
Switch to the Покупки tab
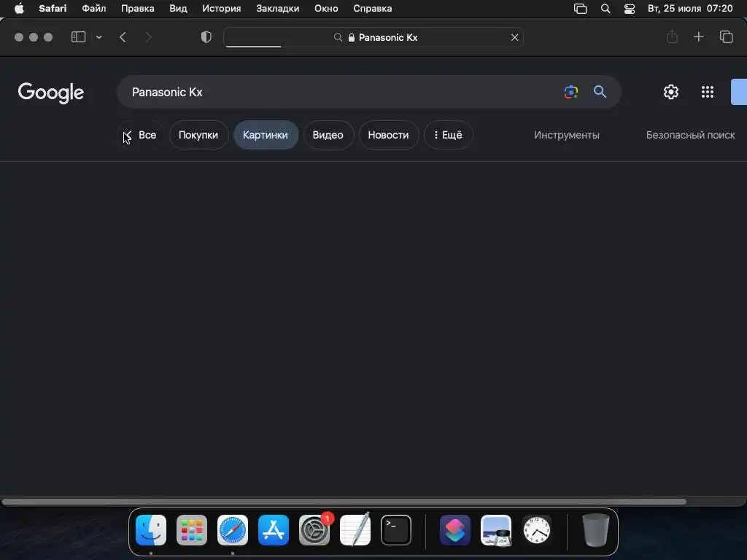[198, 135]
